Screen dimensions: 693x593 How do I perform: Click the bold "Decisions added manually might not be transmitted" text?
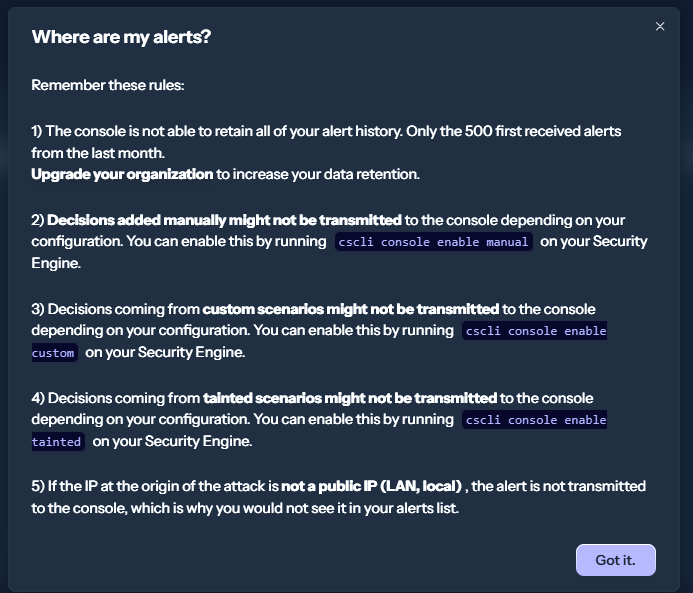tap(224, 220)
